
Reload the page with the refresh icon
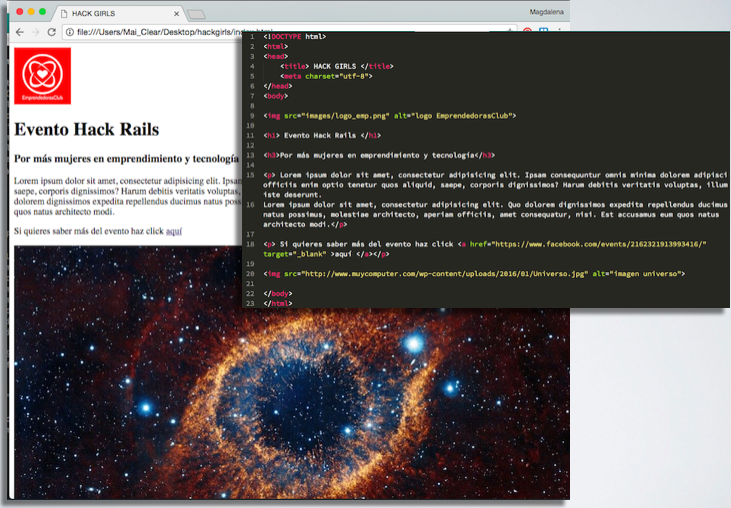click(x=51, y=32)
